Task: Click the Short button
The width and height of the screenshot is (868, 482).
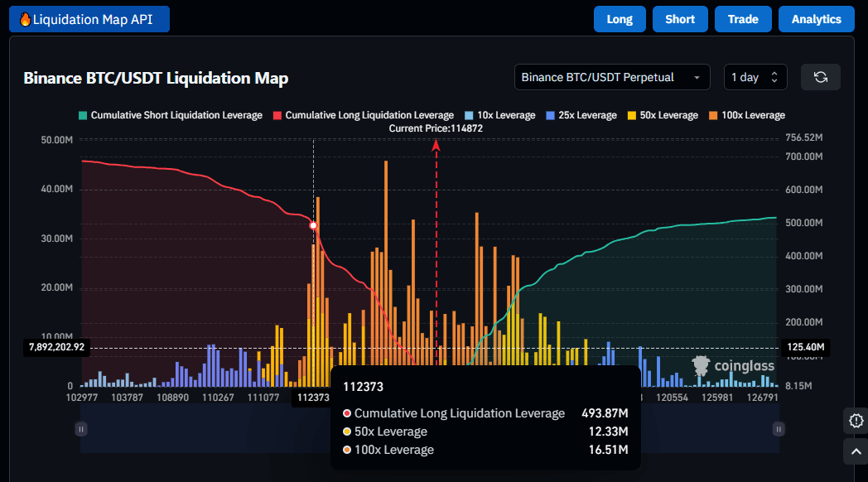Action: click(x=680, y=19)
